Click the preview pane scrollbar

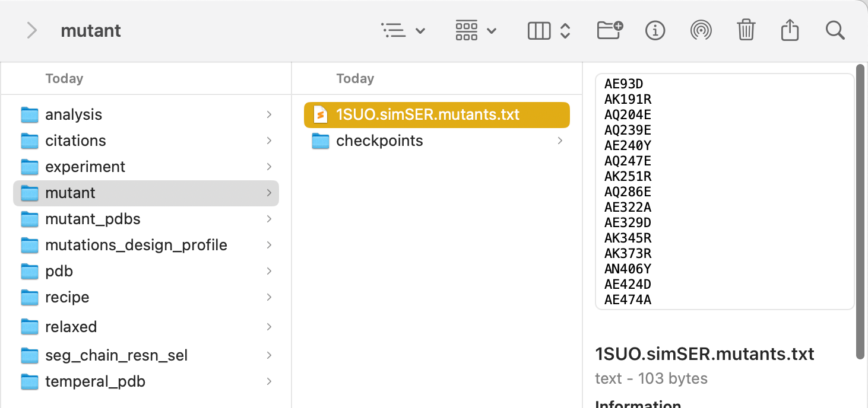click(860, 212)
